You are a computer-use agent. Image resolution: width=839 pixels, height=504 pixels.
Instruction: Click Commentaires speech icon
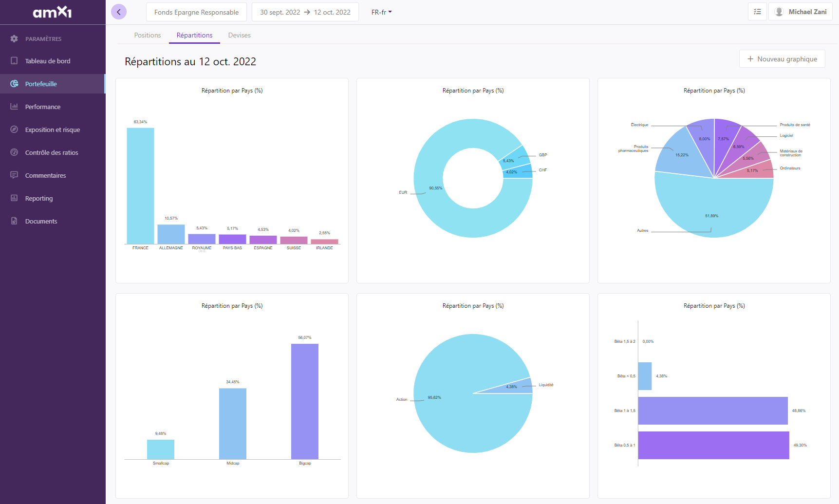[x=14, y=175]
